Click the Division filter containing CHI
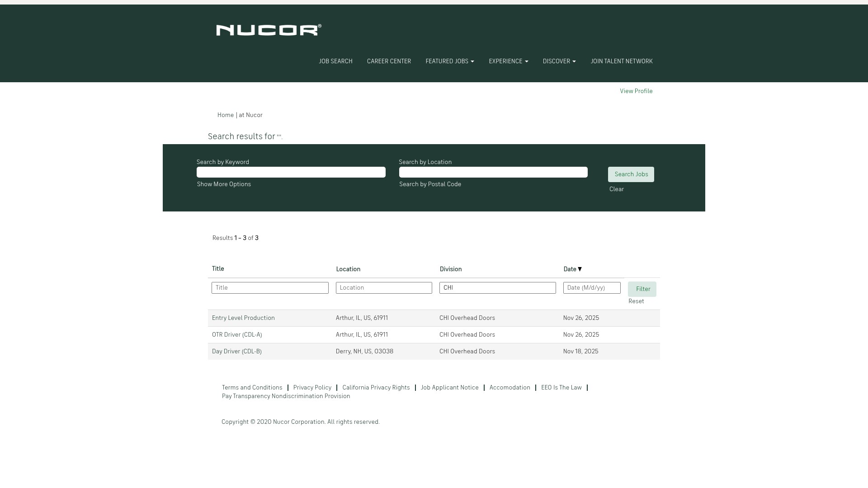The width and height of the screenshot is (868, 488). click(x=498, y=288)
